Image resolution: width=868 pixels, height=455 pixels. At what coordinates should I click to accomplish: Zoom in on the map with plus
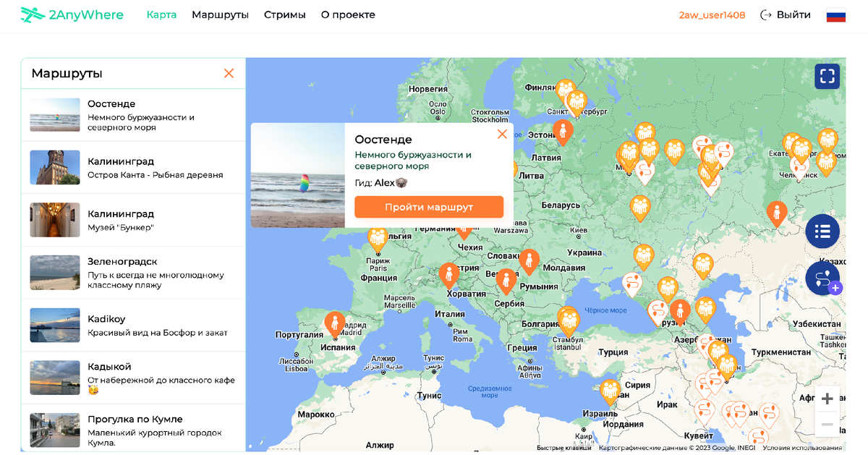(827, 399)
